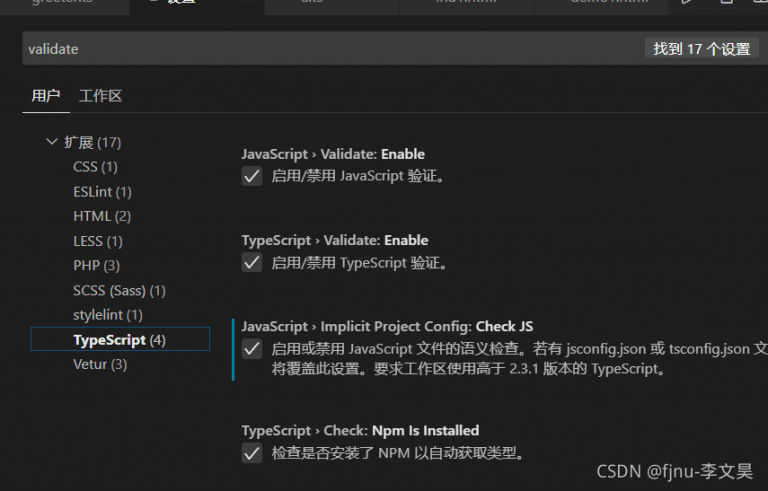Click the JavaScript › Validate: Enable setting title
This screenshot has width=768, height=491.
click(x=333, y=154)
